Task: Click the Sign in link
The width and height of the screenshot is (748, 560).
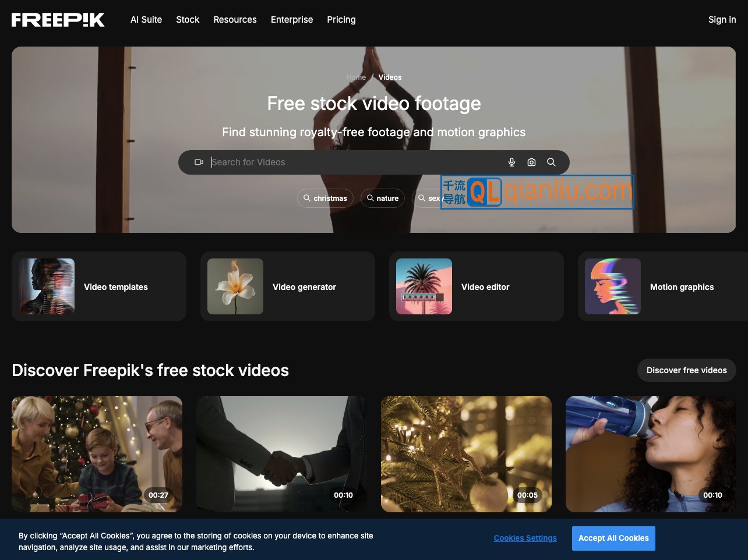Action: [722, 20]
